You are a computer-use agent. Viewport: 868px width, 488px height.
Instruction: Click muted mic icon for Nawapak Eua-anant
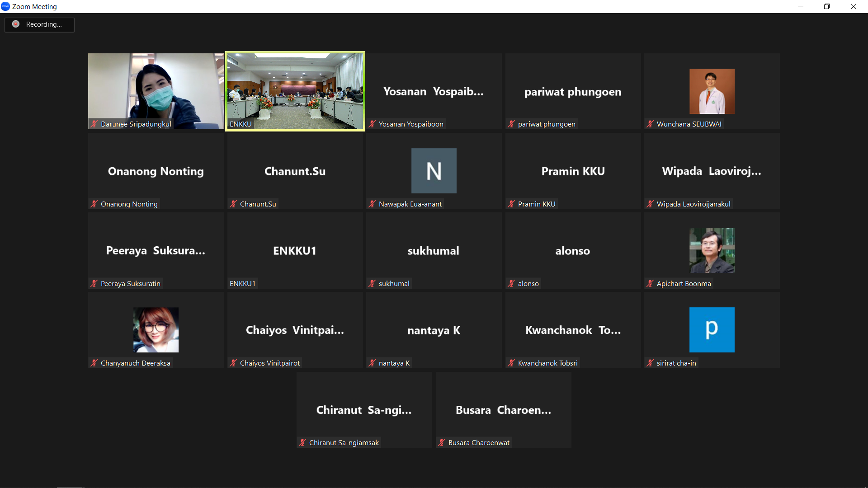[372, 204]
